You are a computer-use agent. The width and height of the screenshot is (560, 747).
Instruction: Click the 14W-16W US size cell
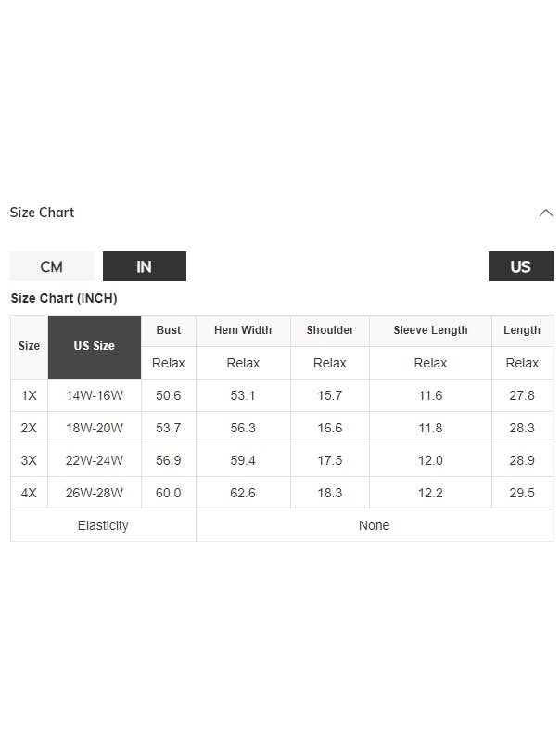[x=95, y=395]
